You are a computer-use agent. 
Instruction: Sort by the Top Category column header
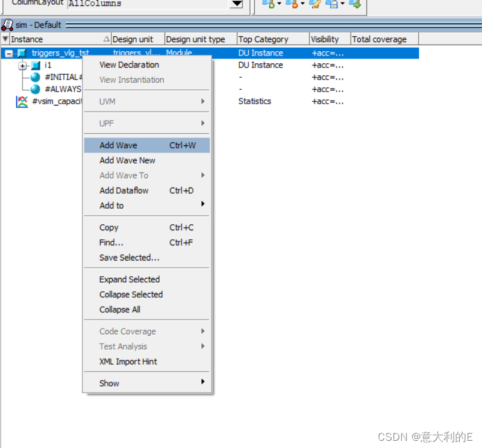(x=273, y=39)
